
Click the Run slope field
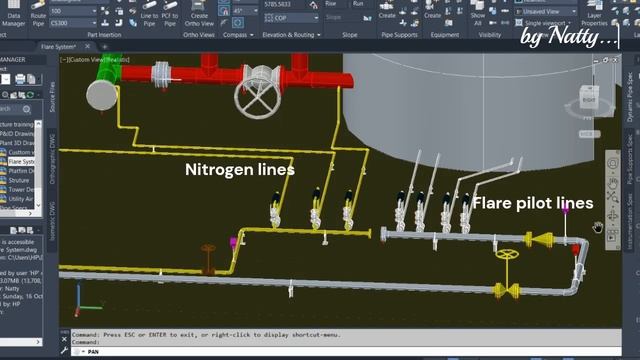[362, 4]
